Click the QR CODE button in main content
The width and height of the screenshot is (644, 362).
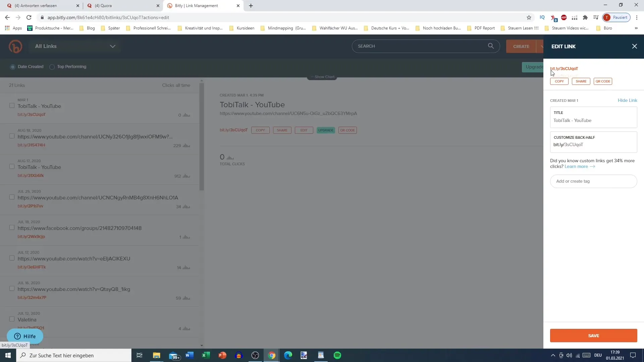point(347,130)
